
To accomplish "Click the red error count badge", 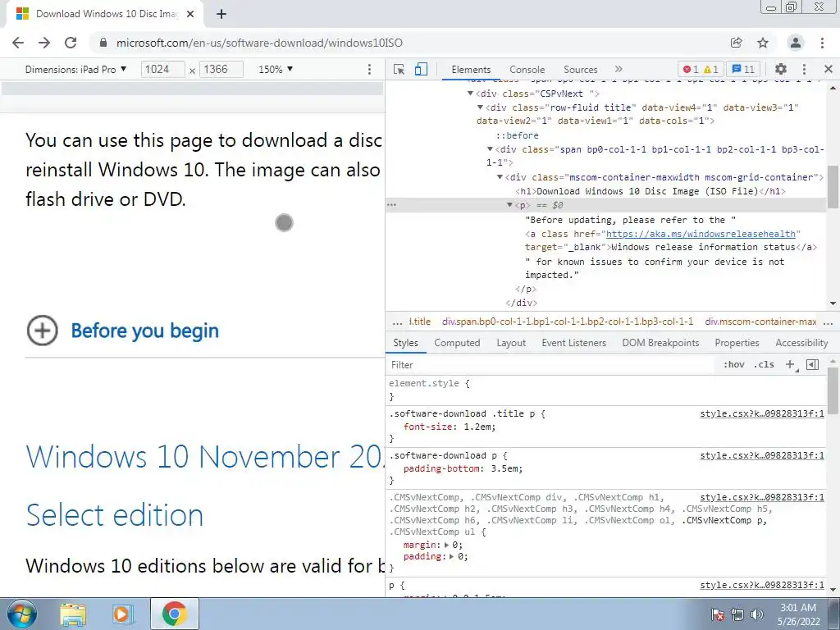I will (690, 69).
